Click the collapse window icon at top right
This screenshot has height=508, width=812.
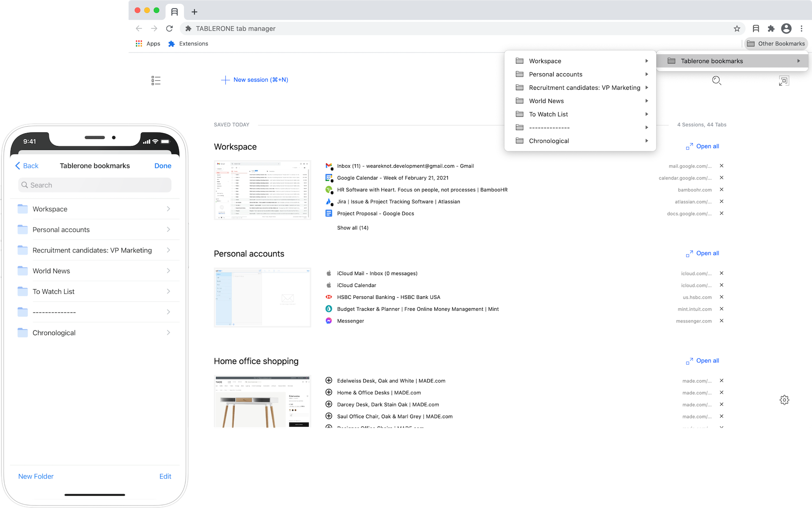(x=784, y=80)
